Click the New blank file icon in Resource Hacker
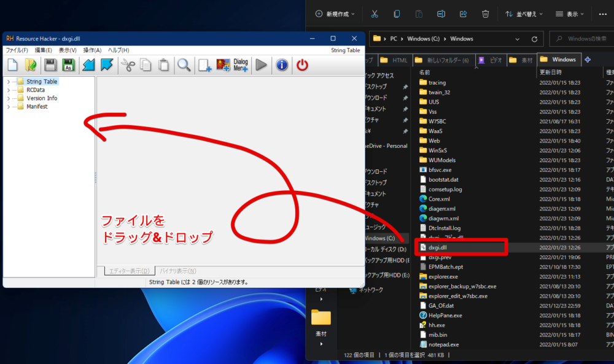Image resolution: width=614 pixels, height=364 pixels. (12, 65)
